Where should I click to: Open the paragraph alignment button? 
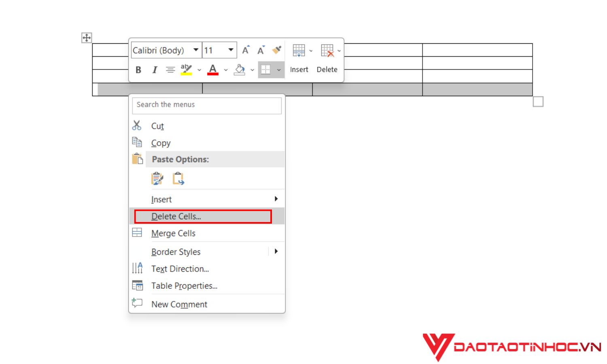[x=170, y=70]
